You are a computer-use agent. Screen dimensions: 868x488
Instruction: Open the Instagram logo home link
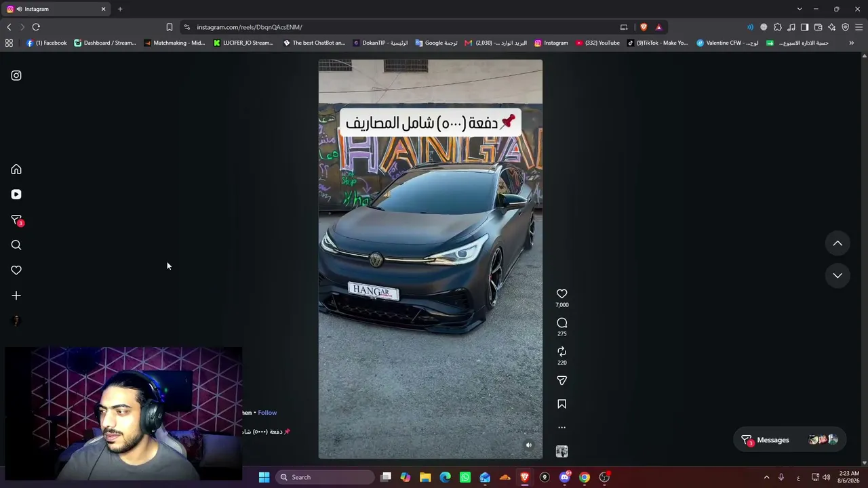click(x=16, y=76)
